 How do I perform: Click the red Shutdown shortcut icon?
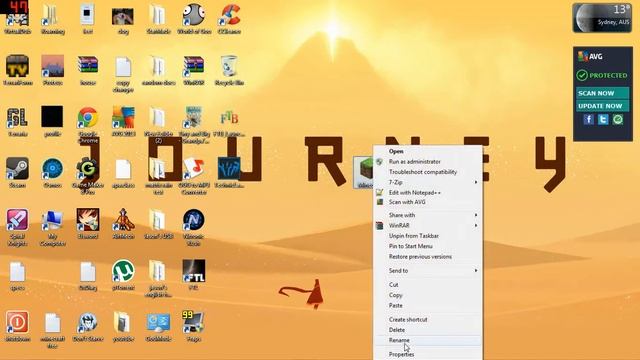pos(17,323)
